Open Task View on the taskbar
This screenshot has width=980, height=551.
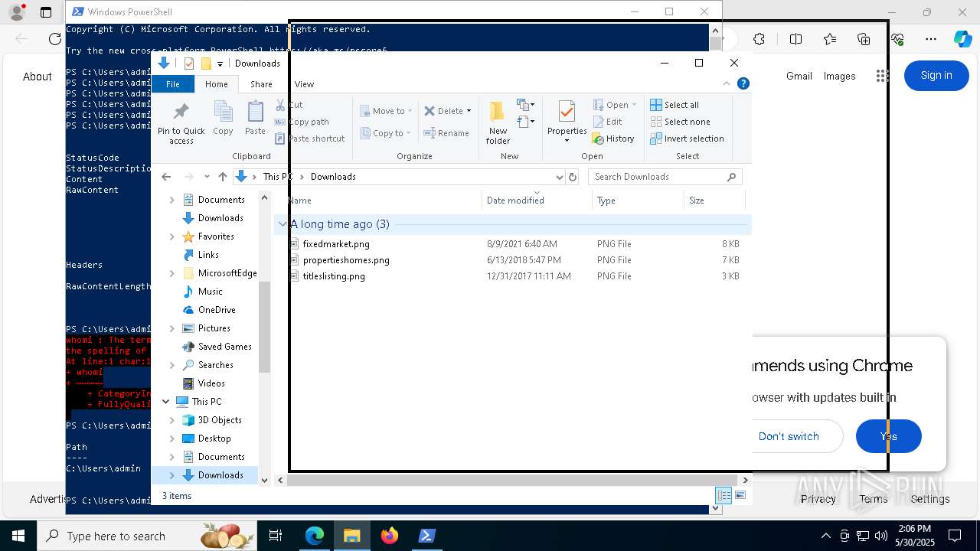click(276, 536)
